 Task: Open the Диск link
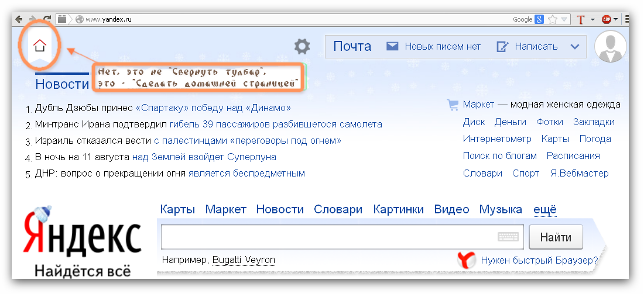pyautogui.click(x=474, y=122)
